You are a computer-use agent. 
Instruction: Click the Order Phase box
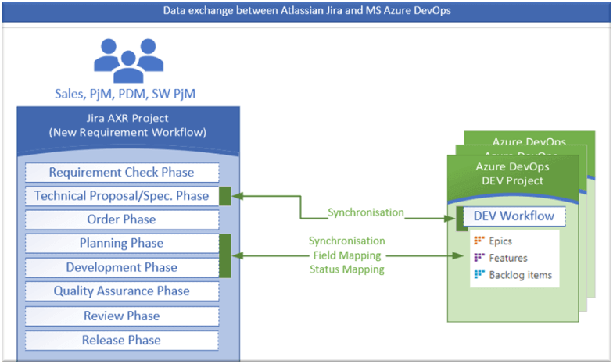tap(121, 219)
